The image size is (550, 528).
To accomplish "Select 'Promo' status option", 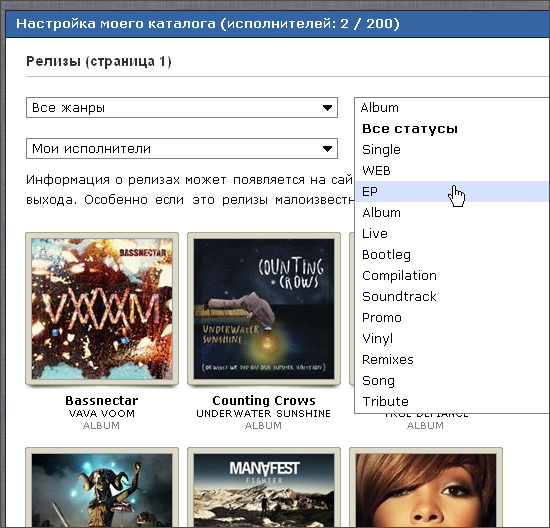I will click(452, 318).
